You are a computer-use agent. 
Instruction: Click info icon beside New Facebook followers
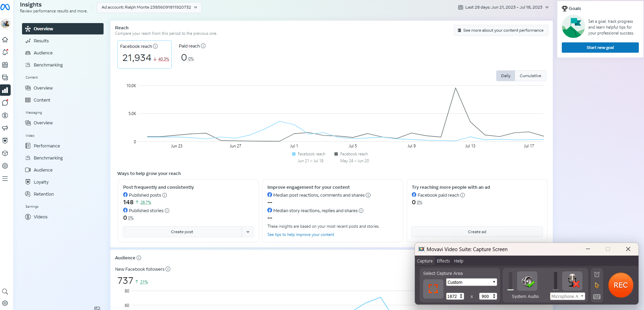(168, 269)
